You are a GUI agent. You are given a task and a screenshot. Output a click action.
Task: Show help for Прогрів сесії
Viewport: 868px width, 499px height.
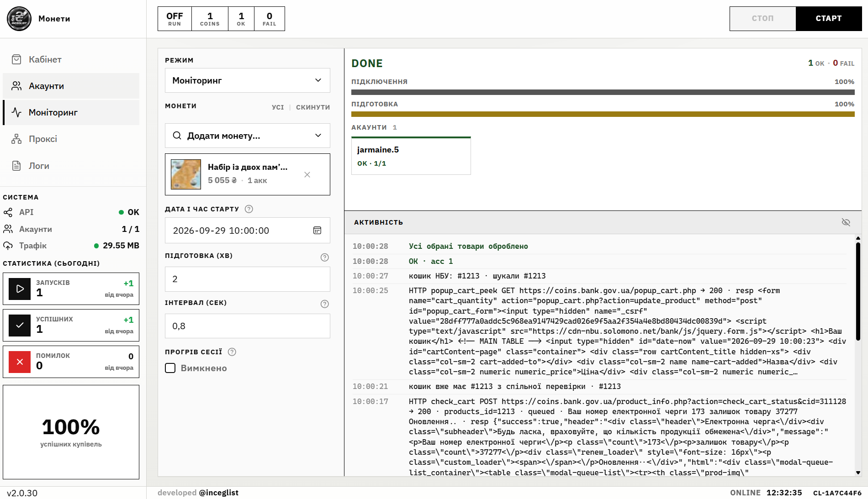click(232, 352)
